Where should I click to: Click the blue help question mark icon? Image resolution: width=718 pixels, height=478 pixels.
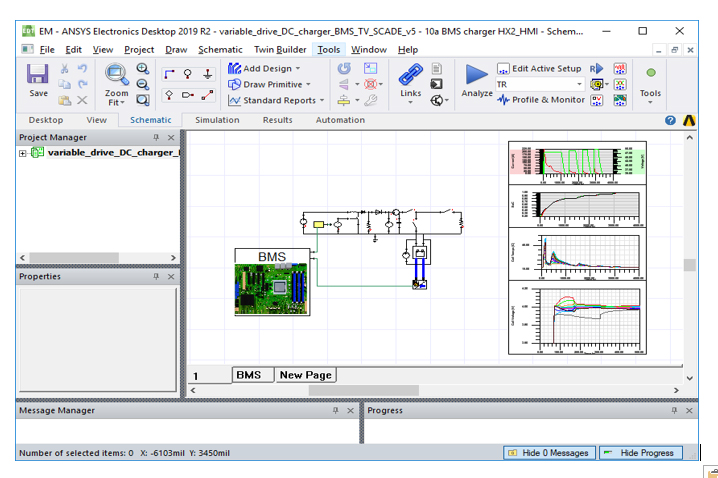point(671,120)
